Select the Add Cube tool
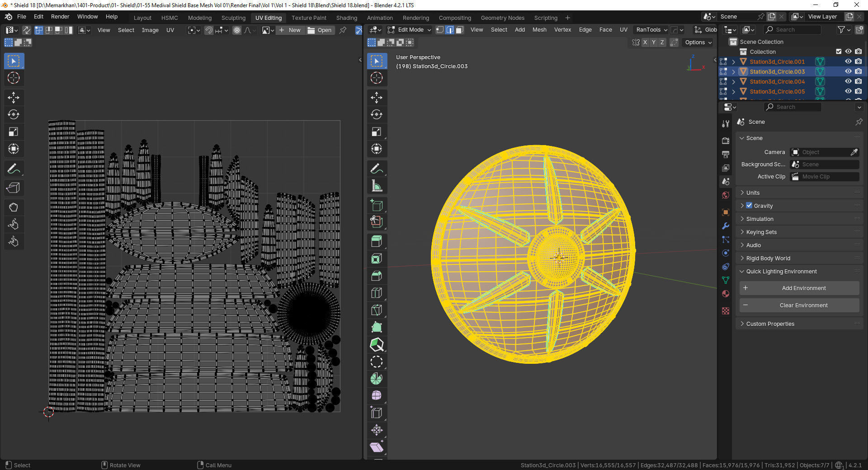 [377, 206]
